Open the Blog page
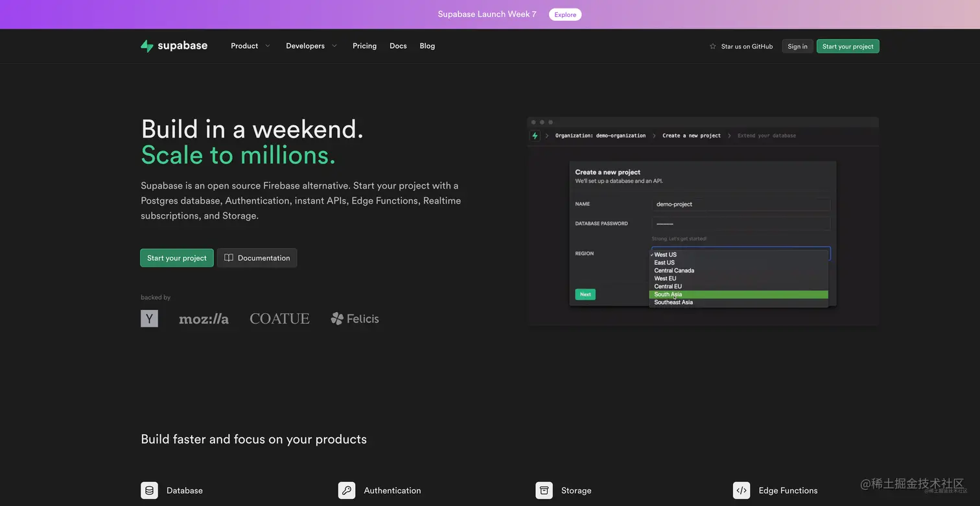 427,46
